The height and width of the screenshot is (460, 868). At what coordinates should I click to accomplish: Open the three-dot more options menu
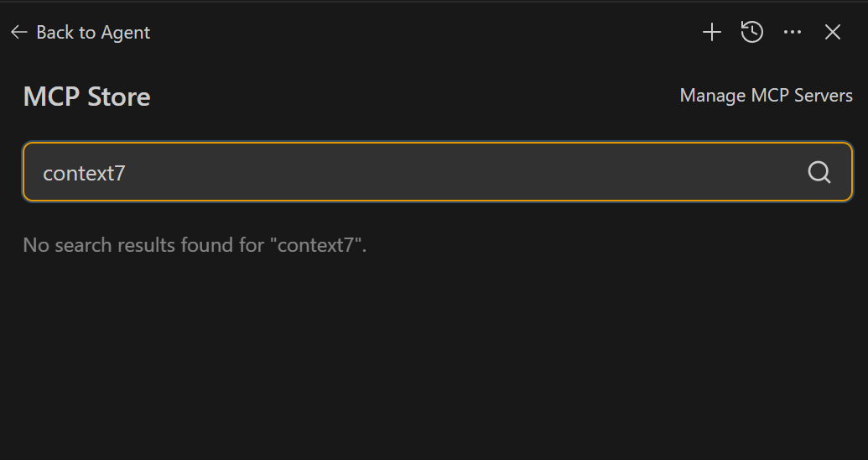click(x=793, y=33)
